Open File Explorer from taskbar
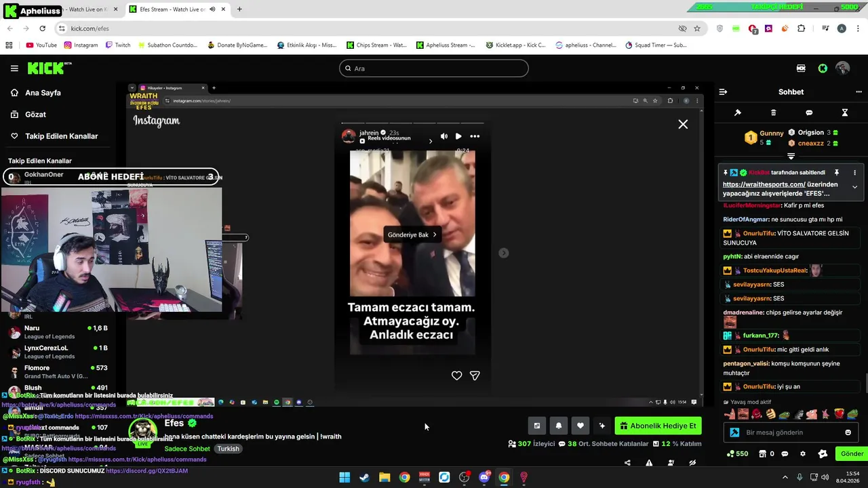Screen dimensions: 868x488 [384, 477]
